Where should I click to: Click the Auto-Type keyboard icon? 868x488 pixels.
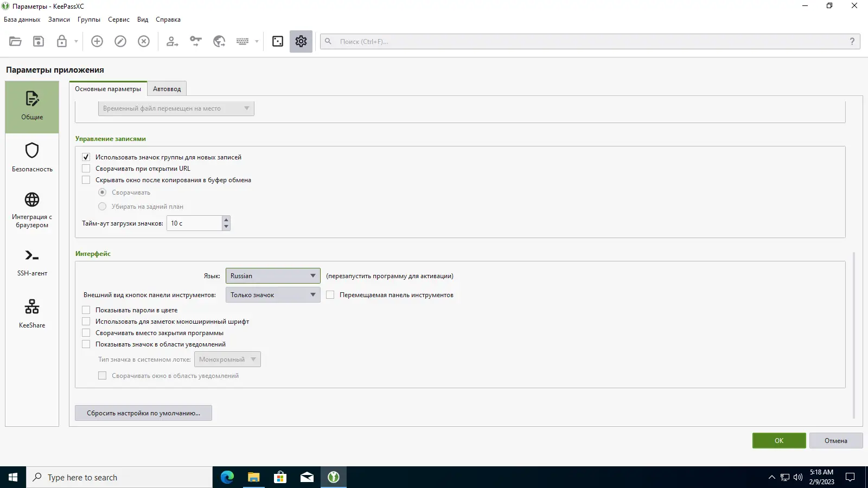pos(242,41)
